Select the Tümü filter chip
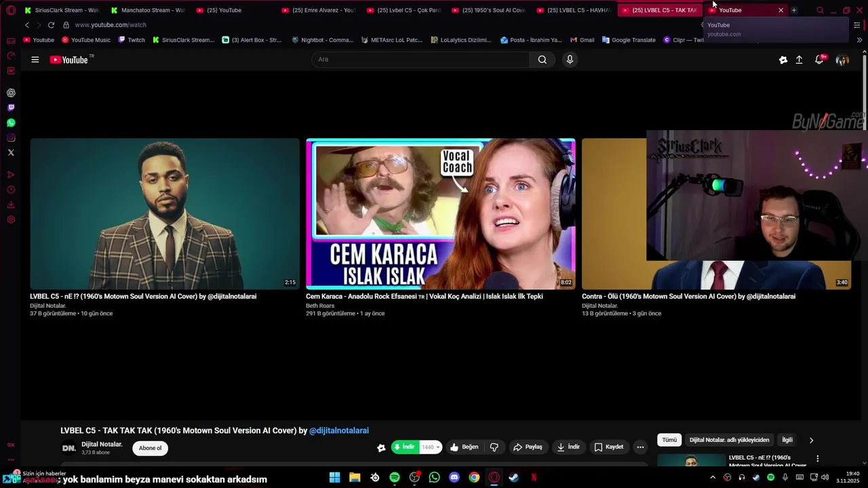Image resolution: width=868 pixels, height=488 pixels. (669, 440)
